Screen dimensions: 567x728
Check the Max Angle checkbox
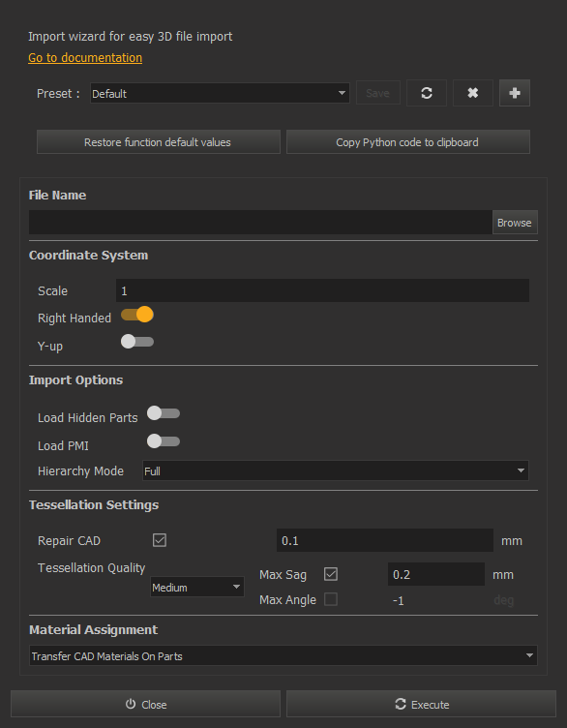click(331, 599)
